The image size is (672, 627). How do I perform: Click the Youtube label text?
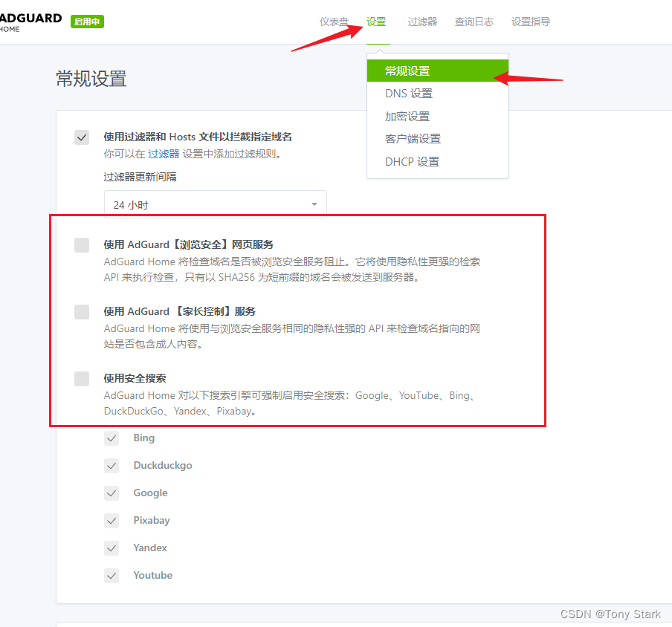click(153, 575)
